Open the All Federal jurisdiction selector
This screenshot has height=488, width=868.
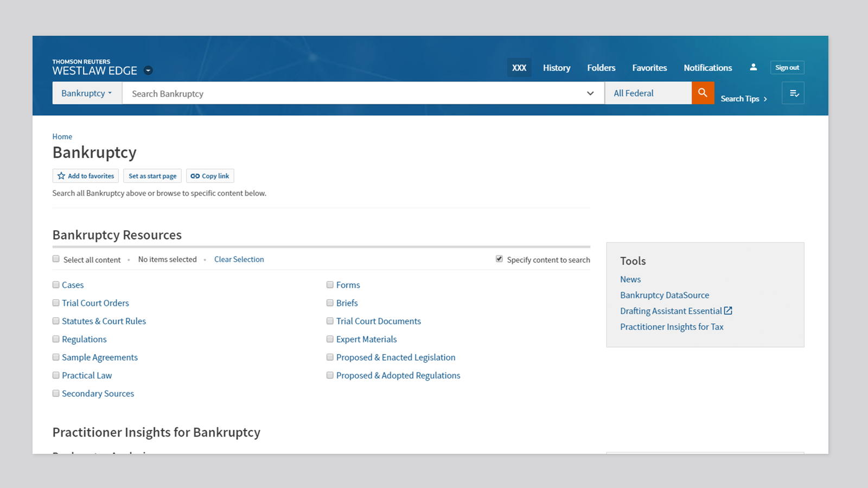pyautogui.click(x=648, y=93)
